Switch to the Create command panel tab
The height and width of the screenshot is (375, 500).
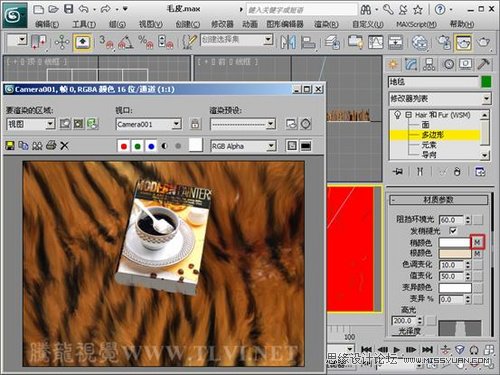coord(393,64)
